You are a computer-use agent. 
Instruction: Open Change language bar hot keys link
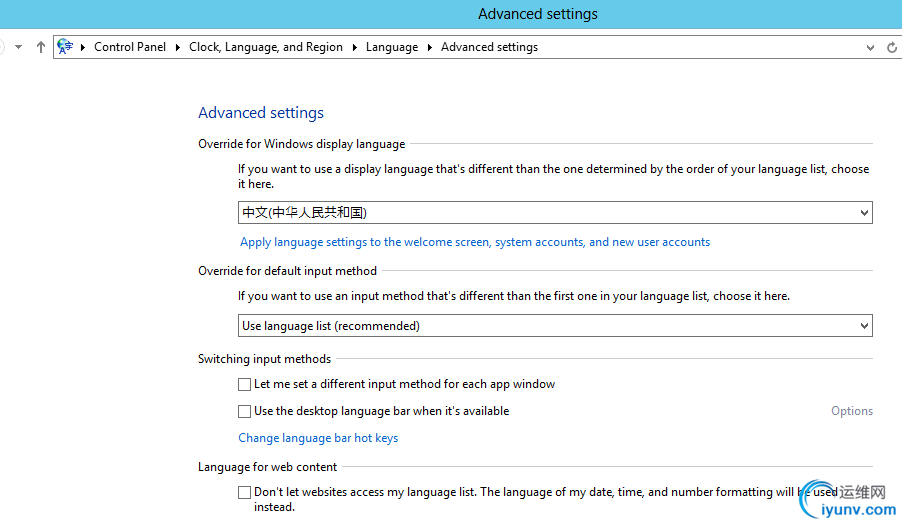318,438
